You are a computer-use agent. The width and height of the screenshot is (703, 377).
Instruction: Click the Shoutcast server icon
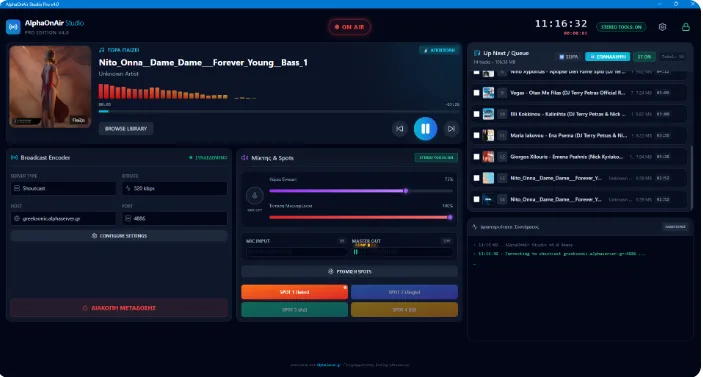tap(17, 188)
